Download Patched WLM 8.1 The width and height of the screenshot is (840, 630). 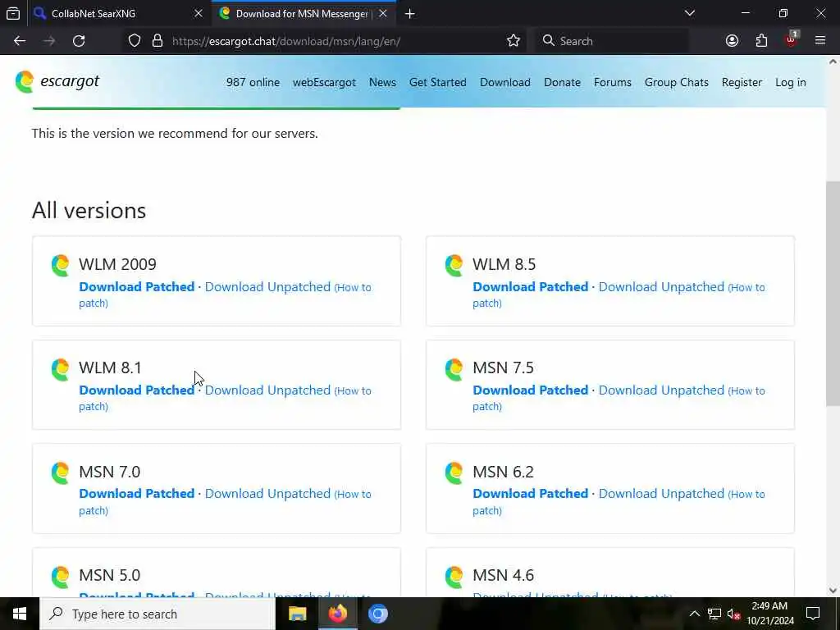tap(137, 390)
